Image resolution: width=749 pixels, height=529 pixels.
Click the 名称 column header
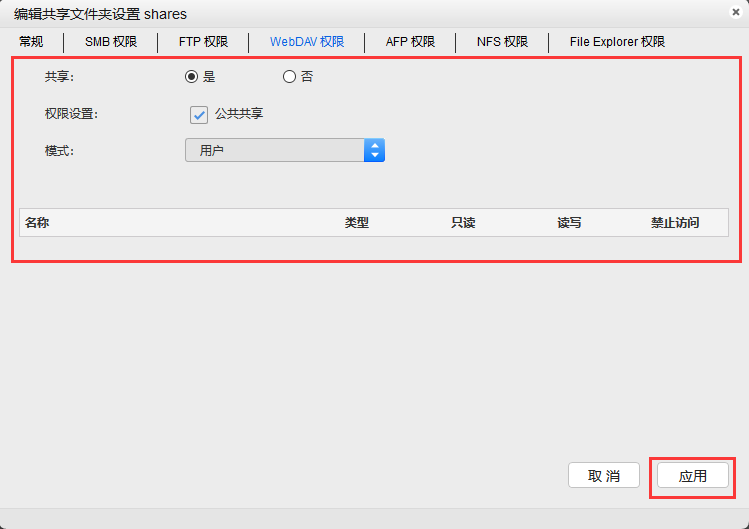click(37, 223)
